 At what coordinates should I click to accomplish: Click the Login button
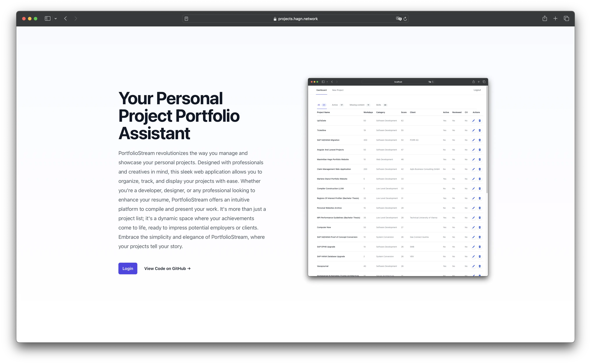tap(127, 268)
